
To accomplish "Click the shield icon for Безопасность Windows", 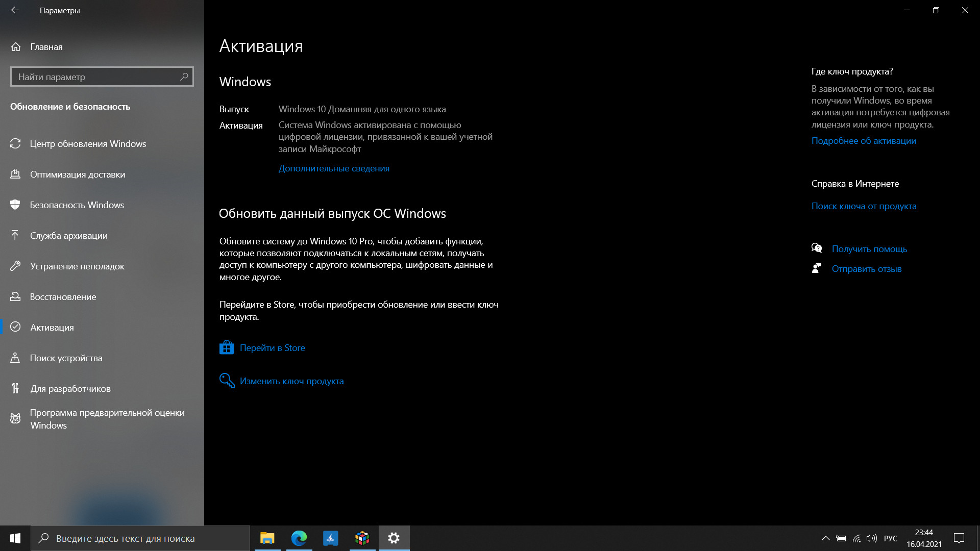I will pyautogui.click(x=15, y=205).
